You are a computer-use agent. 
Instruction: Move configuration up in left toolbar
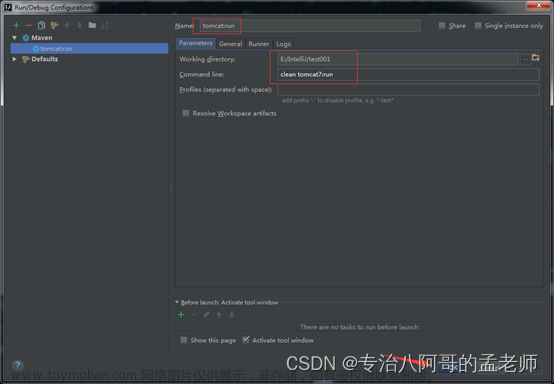[x=67, y=25]
